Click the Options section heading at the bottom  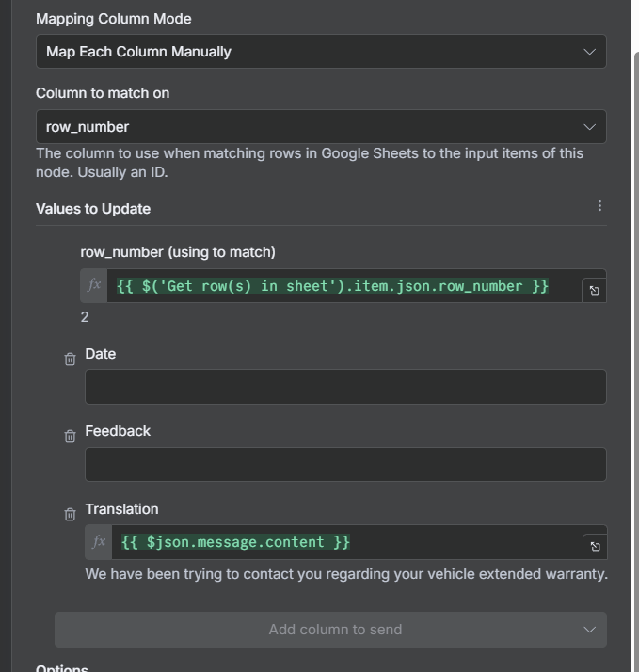point(62,667)
